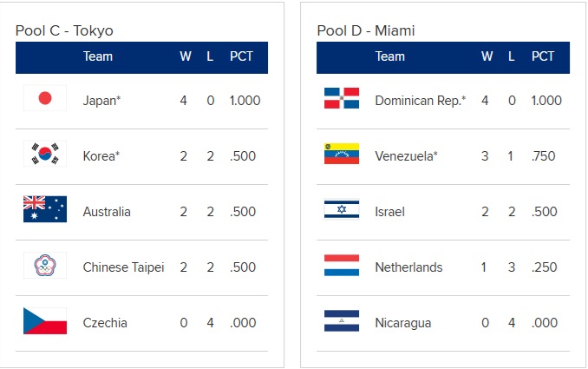Click the Israel flag icon
Viewport: 588px width, 369px height.
[341, 211]
